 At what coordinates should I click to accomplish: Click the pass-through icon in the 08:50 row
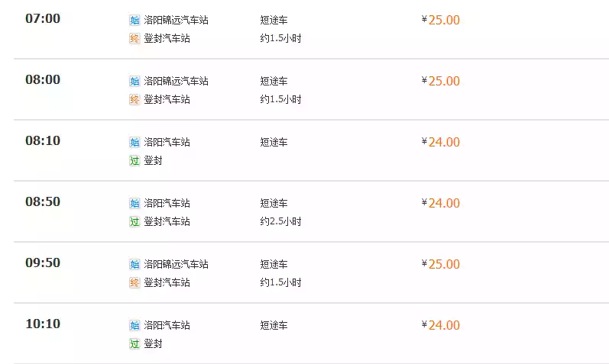click(x=134, y=221)
